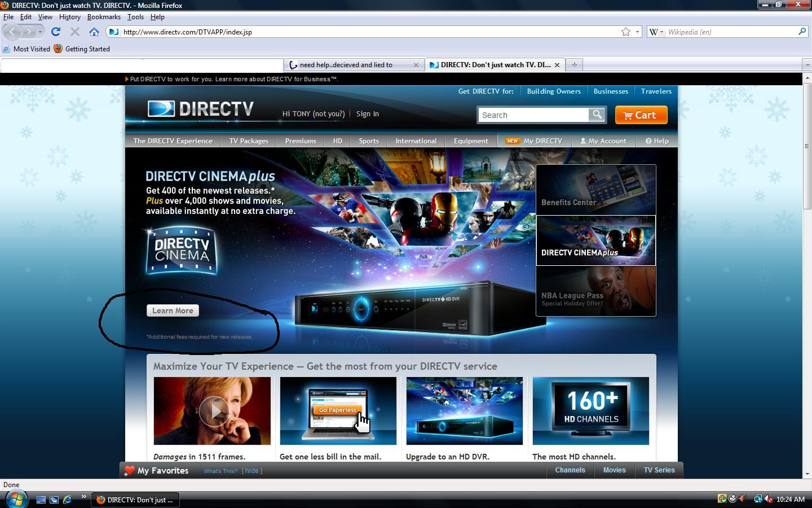Click the My Favorites heart icon
Viewport: 812px width, 508px height.
[x=130, y=471]
